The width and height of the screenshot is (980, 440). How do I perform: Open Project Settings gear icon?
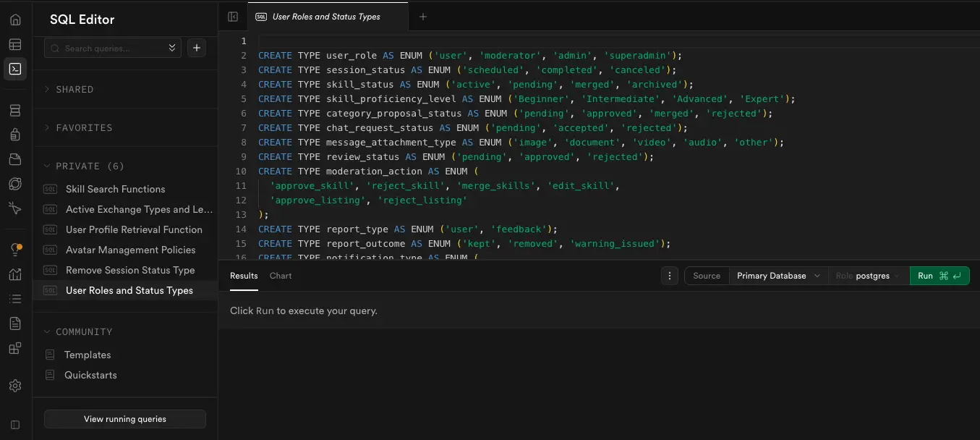coord(15,386)
